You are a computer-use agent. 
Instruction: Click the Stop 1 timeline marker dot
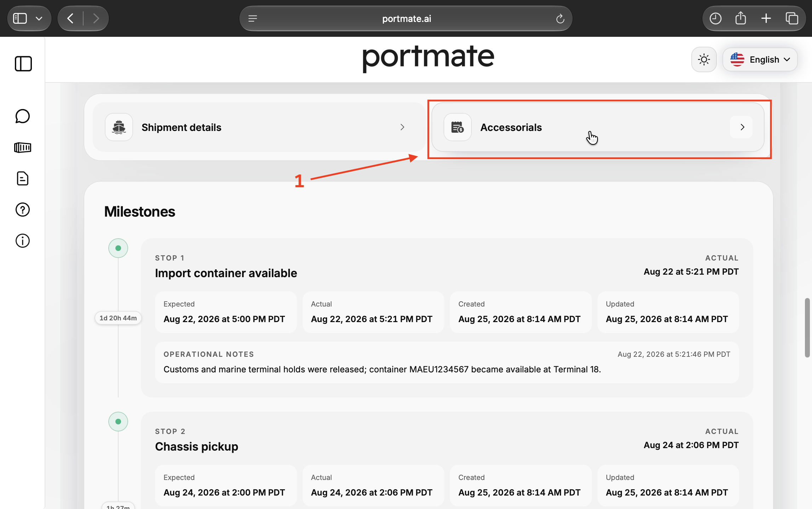point(118,248)
